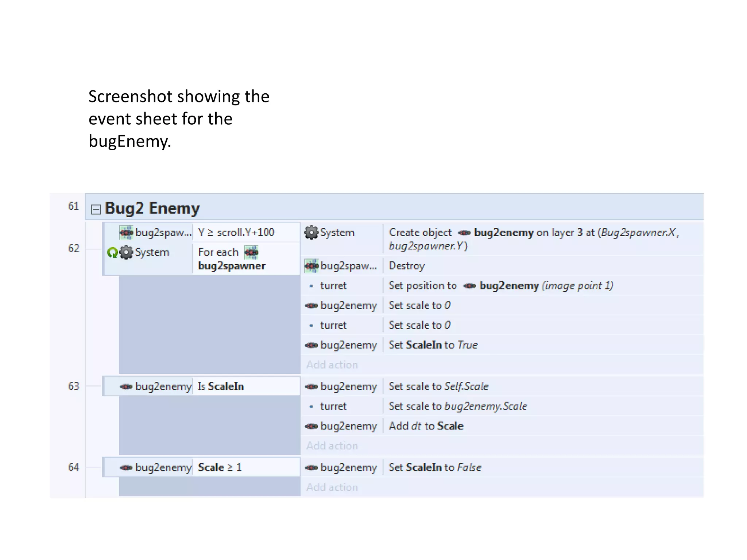
Task: Click event number 61 in margin
Action: (x=73, y=206)
